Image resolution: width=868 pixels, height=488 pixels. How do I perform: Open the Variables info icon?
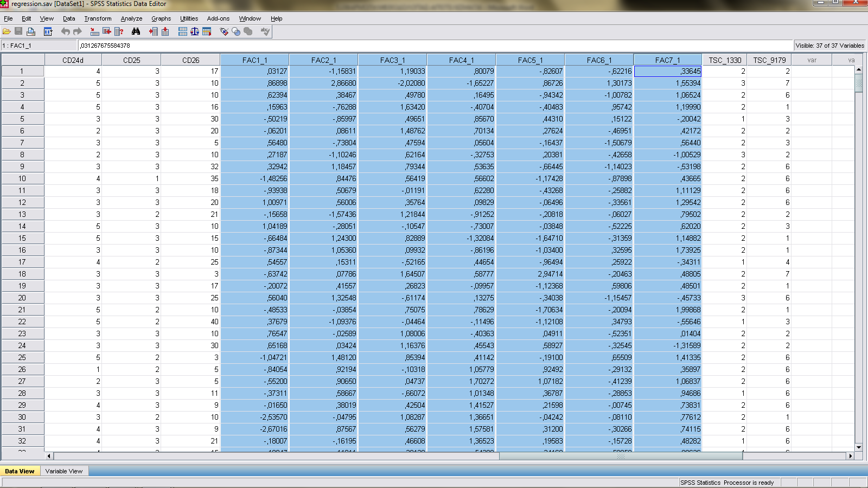click(x=119, y=31)
